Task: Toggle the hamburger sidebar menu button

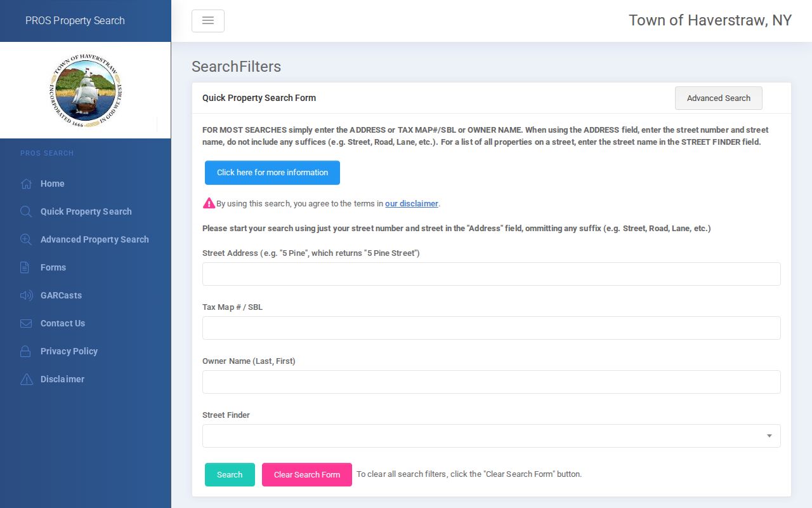Action: coord(208,21)
